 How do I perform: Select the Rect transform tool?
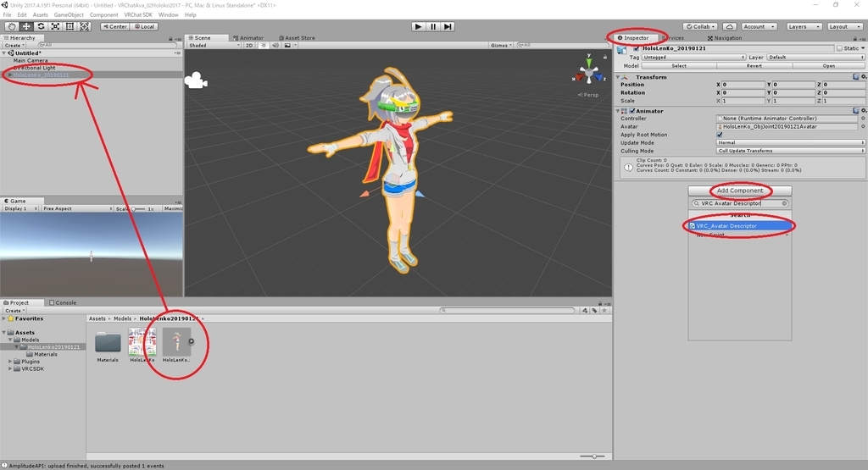pyautogui.click(x=70, y=26)
